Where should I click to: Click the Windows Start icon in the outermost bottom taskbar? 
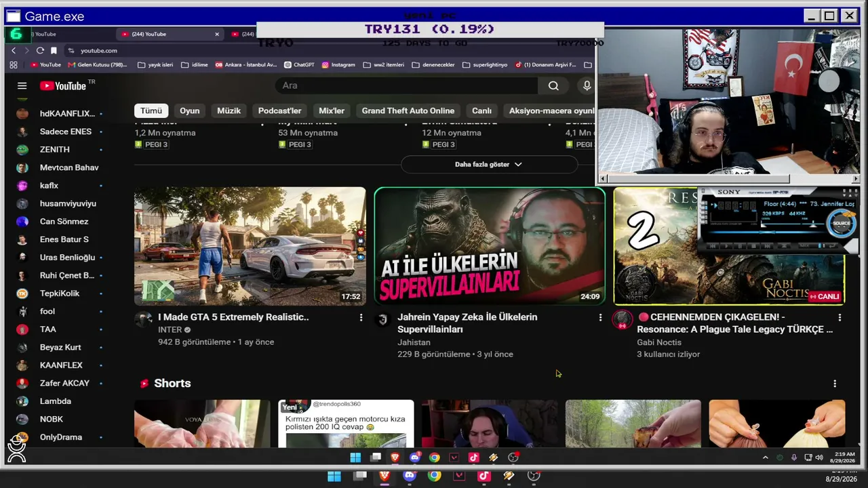click(334, 476)
